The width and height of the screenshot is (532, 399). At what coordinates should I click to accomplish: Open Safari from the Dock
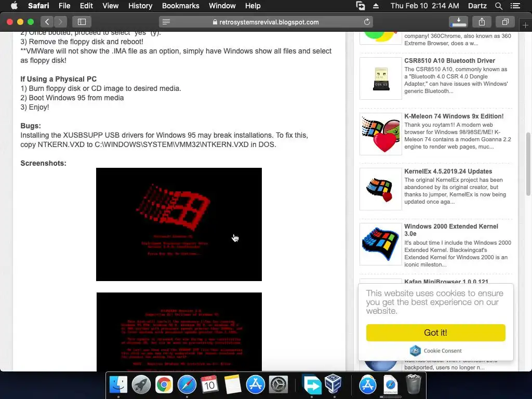pyautogui.click(x=187, y=385)
